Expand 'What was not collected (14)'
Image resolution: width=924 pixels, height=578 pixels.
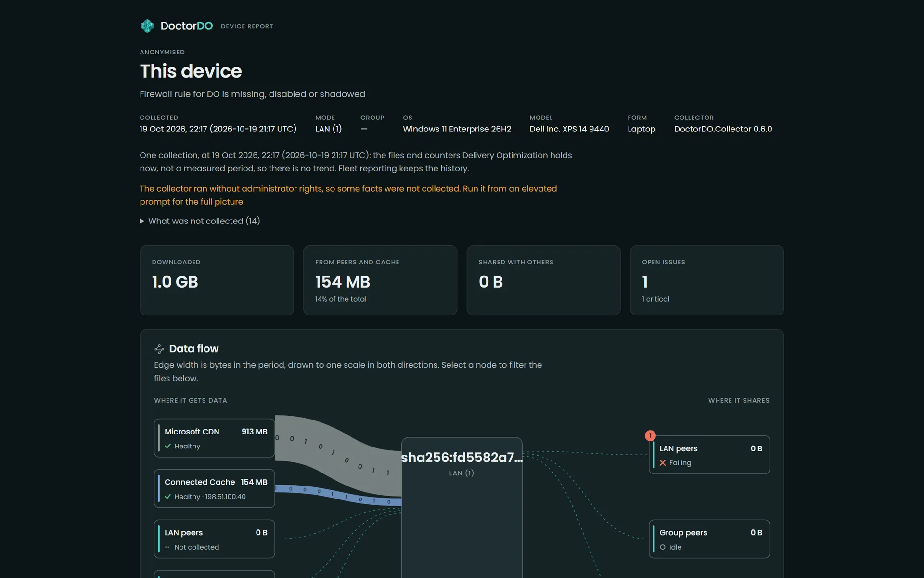[200, 221]
